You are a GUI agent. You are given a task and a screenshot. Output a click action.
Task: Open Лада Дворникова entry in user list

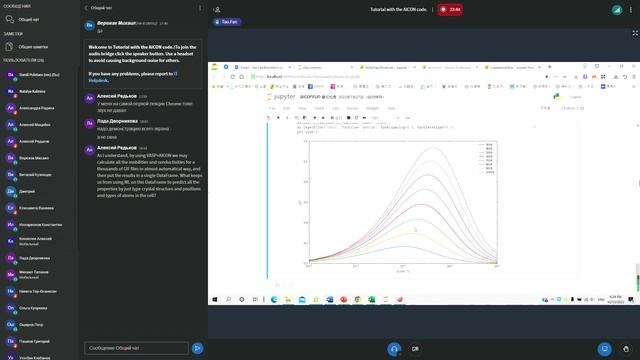pos(34,258)
